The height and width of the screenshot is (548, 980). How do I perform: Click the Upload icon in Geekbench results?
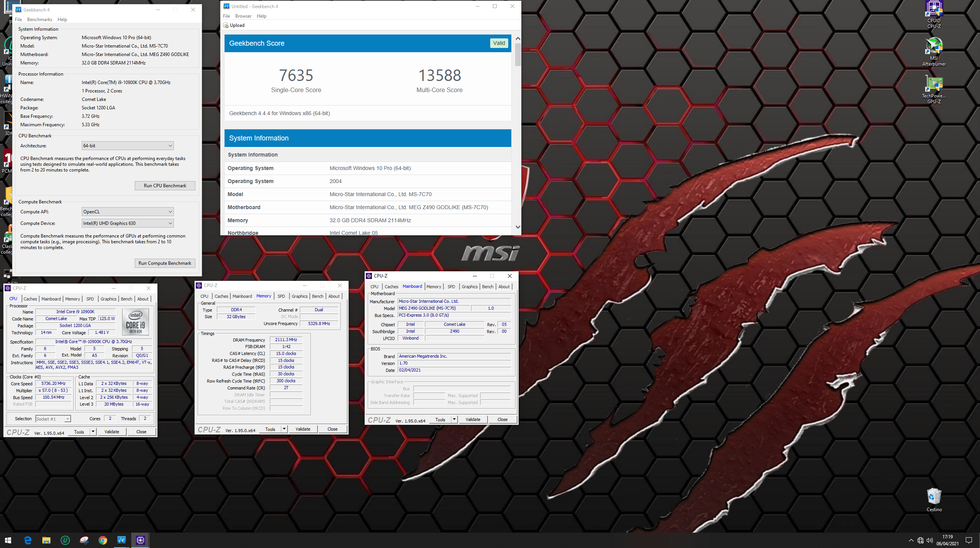(226, 25)
